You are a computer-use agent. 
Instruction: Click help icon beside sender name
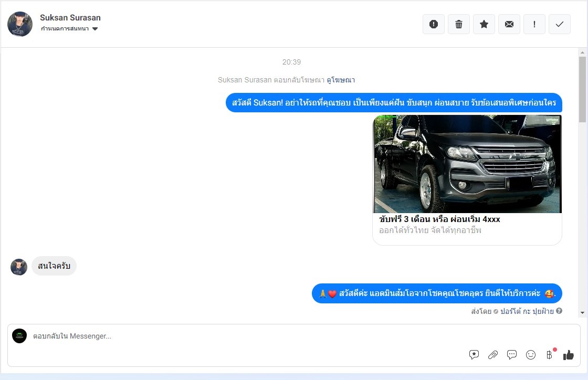pyautogui.click(x=559, y=311)
